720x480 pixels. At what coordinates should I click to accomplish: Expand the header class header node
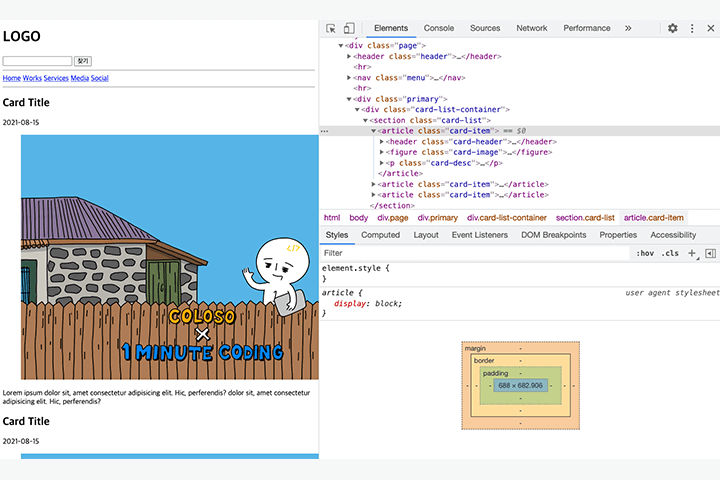(349, 56)
